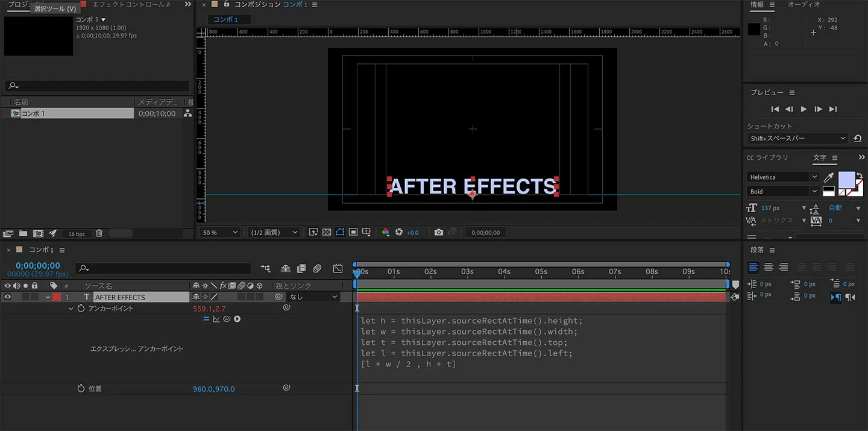Click the Play button in Preview panel
868x431 pixels.
[x=804, y=109]
